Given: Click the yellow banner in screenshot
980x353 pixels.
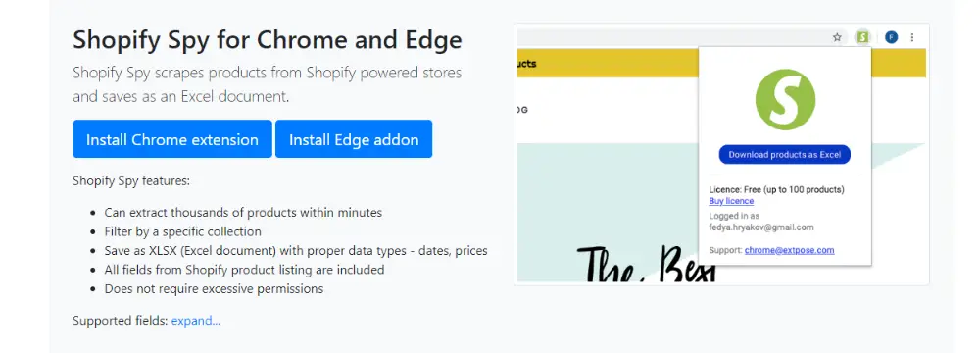Looking at the screenshot, I should coord(607,63).
